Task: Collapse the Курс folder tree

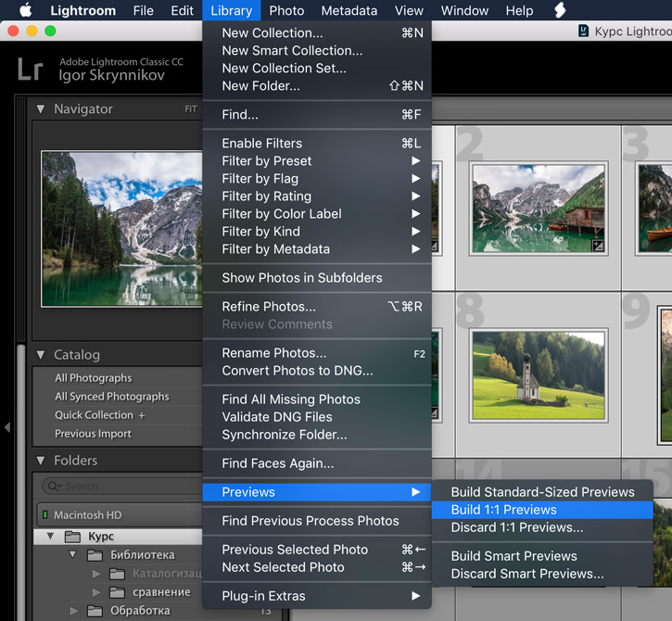Action: click(51, 537)
